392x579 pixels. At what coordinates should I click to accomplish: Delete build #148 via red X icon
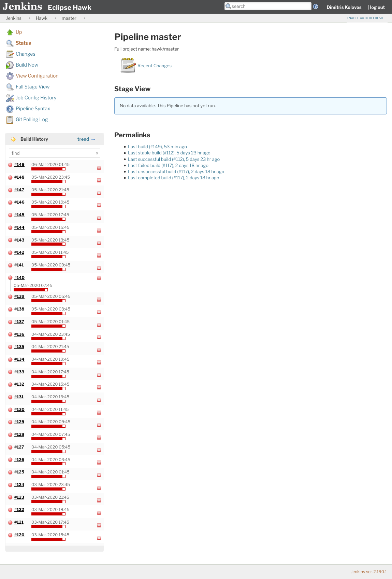pyautogui.click(x=99, y=180)
